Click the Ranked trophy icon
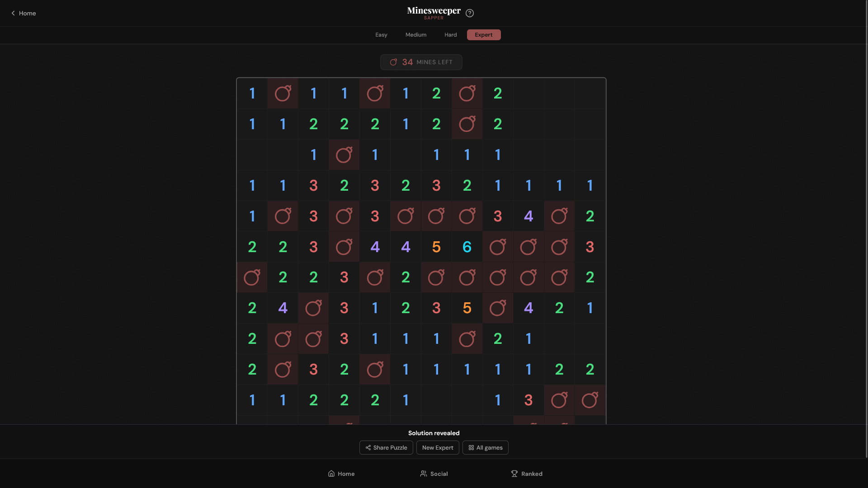 [x=514, y=473]
